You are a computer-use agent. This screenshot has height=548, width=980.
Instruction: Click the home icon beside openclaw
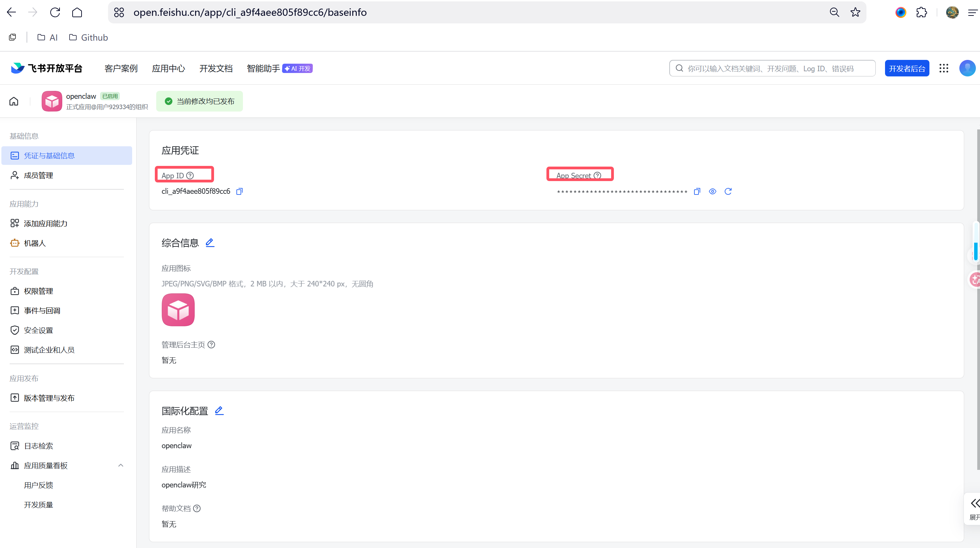tap(14, 101)
